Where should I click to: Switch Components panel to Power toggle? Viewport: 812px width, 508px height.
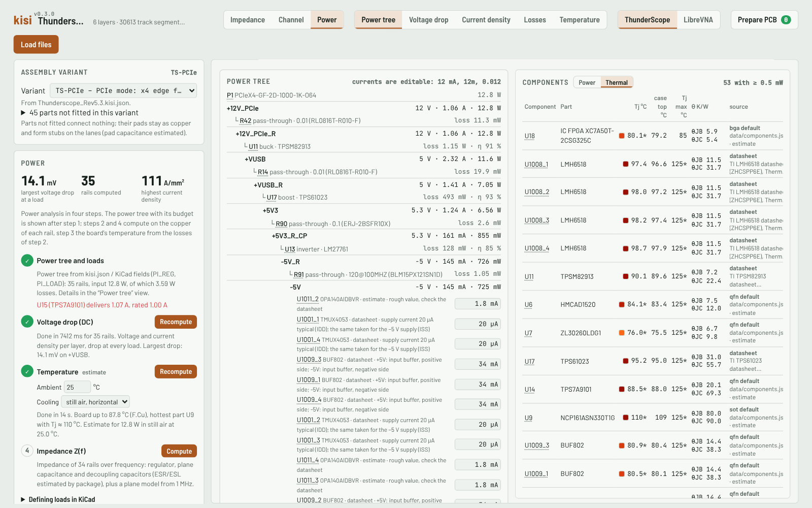pyautogui.click(x=587, y=82)
